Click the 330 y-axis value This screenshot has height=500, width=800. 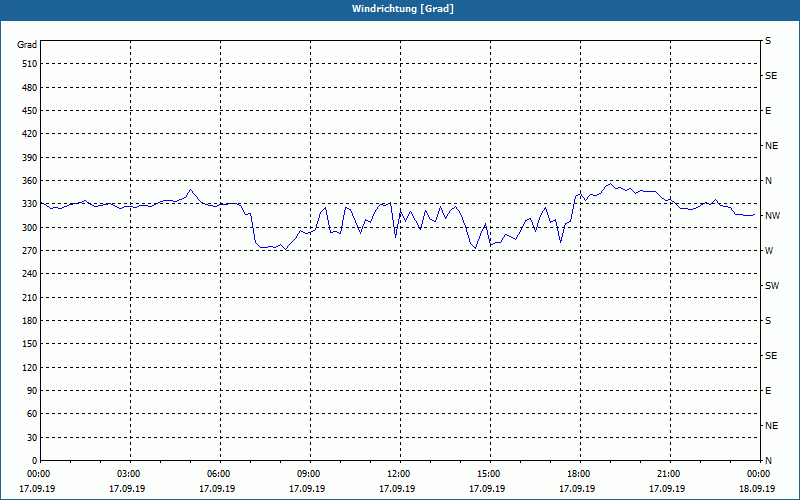(x=30, y=204)
